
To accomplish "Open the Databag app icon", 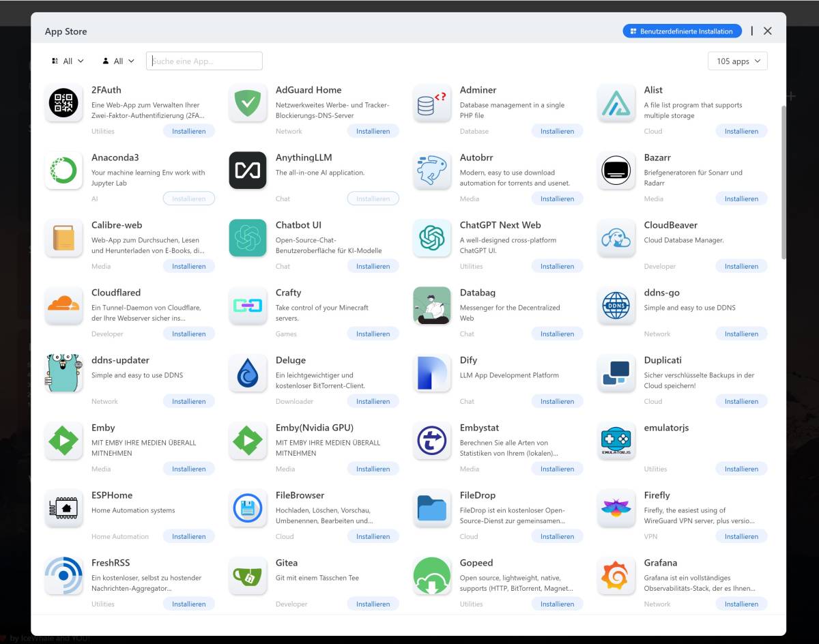I will [432, 306].
